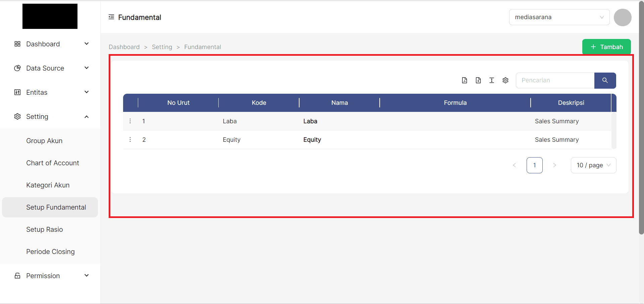Open row actions menu for Equity
This screenshot has width=644, height=304.
(130, 139)
